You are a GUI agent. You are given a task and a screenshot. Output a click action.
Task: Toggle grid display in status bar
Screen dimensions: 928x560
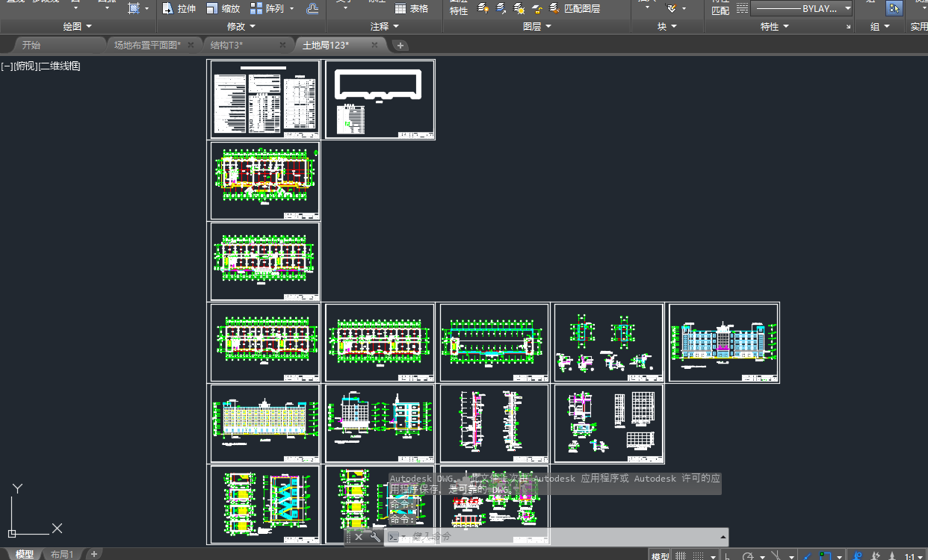point(681,556)
